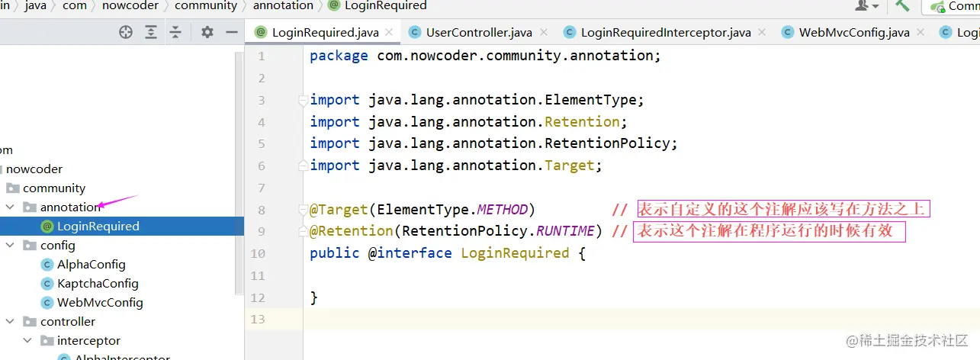The height and width of the screenshot is (360, 980).
Task: Select the interceptor package in tree
Action: [x=88, y=340]
